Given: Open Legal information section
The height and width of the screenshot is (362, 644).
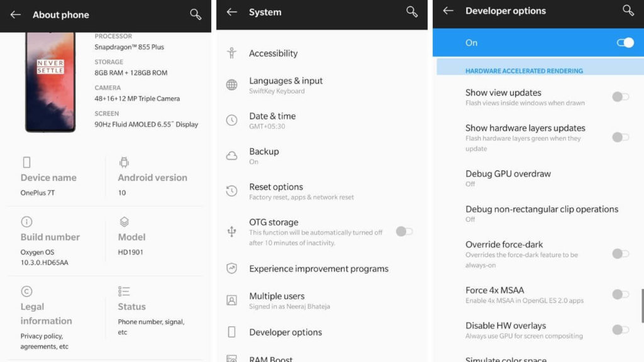Looking at the screenshot, I should click(x=45, y=314).
